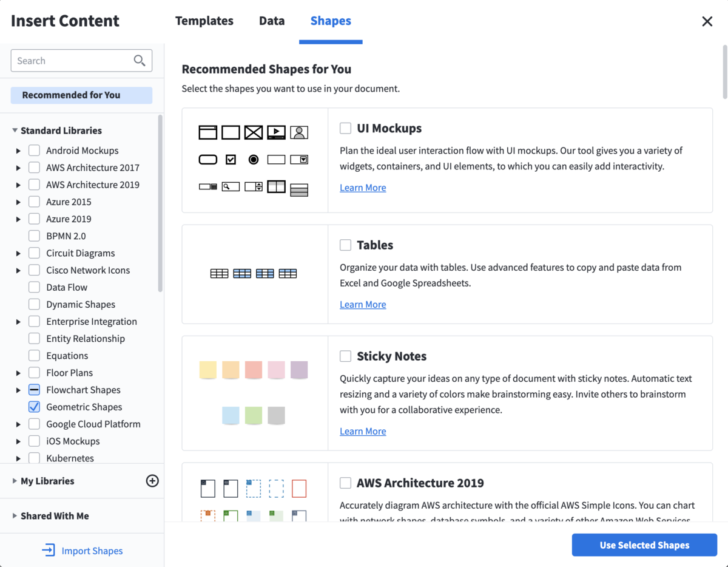Click the red square icon in AWS preview
This screenshot has height=567, width=728.
[299, 488]
